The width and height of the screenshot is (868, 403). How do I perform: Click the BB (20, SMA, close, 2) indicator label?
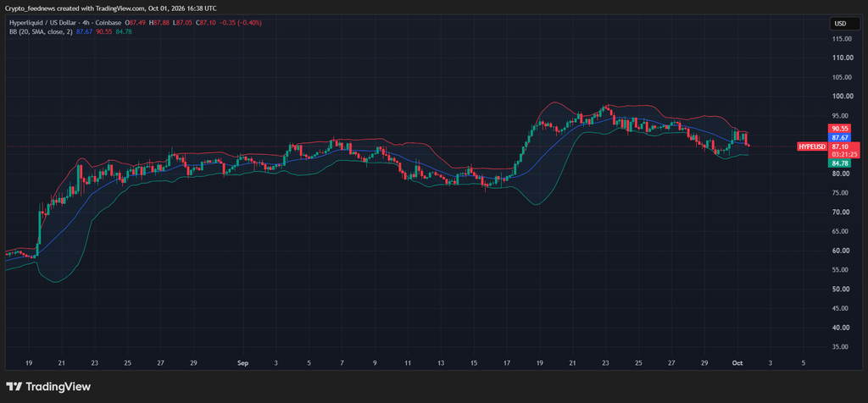coord(41,32)
